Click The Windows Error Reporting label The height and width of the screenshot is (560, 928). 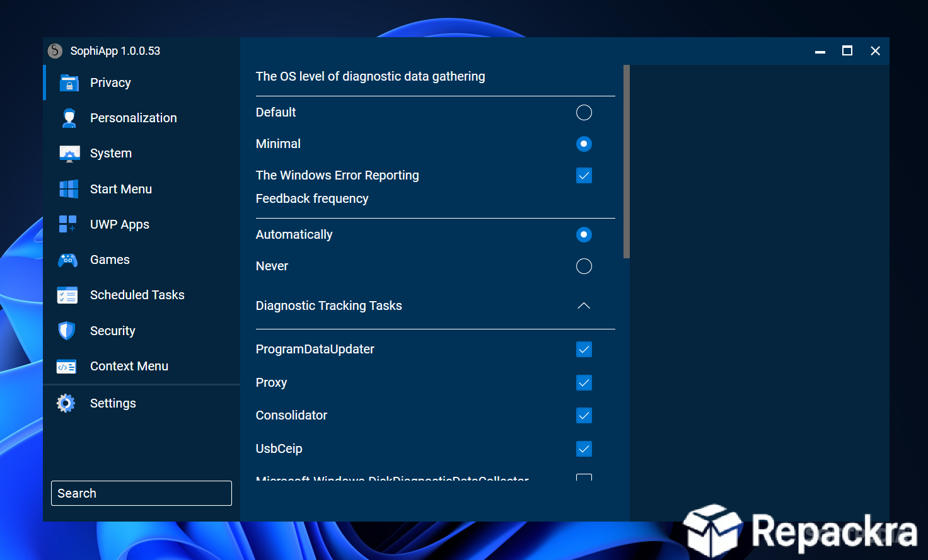tap(337, 175)
